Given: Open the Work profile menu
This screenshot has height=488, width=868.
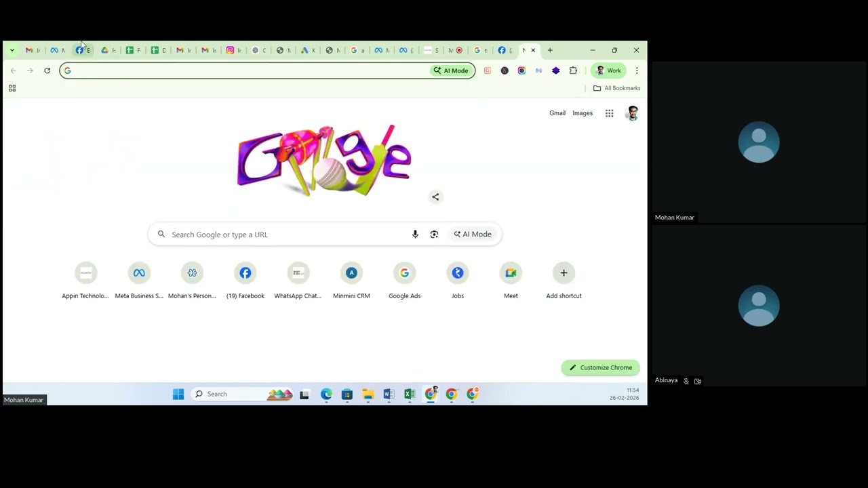Looking at the screenshot, I should coord(608,70).
